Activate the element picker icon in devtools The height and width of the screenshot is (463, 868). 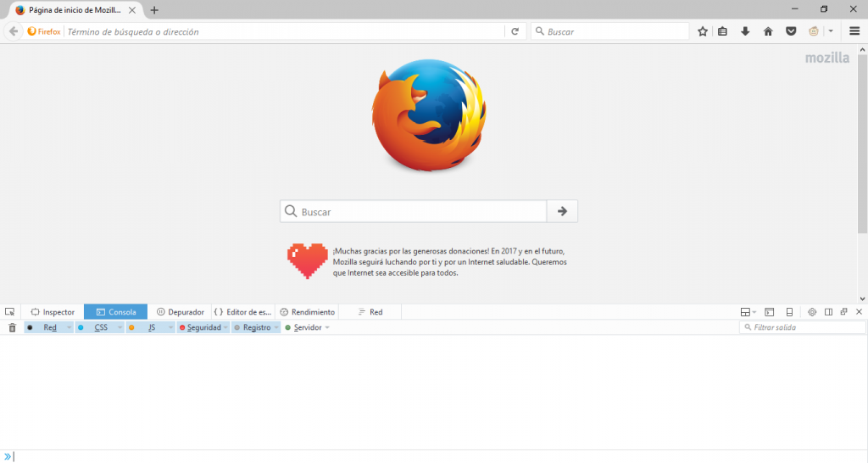9,312
